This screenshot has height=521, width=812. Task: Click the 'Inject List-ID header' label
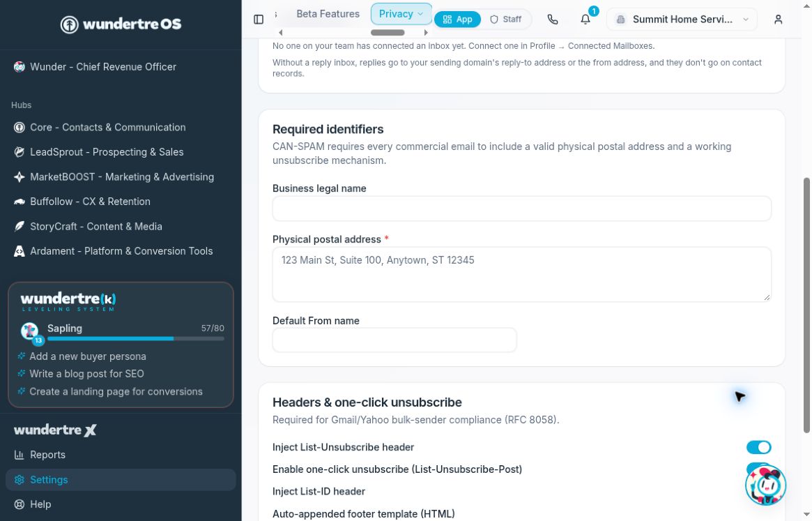pos(319,492)
